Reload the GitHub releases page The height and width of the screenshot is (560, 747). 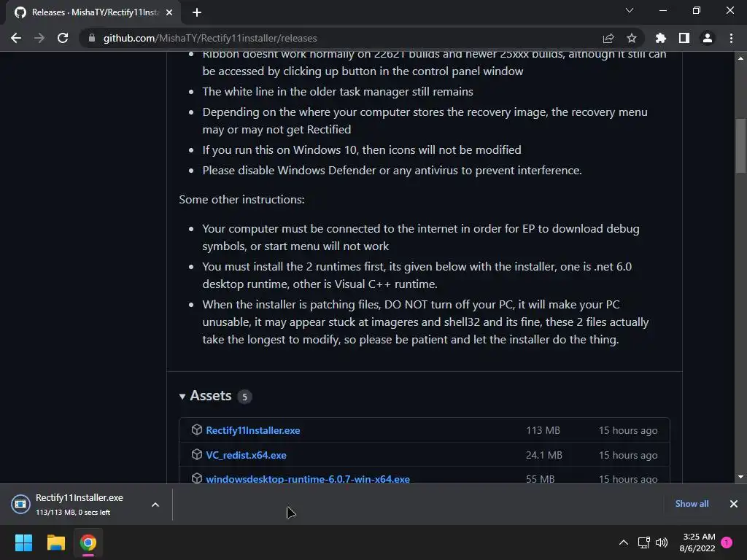[x=63, y=38]
